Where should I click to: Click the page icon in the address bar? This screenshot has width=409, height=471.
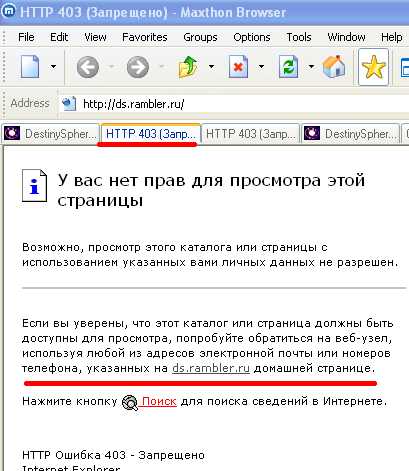coord(69,104)
